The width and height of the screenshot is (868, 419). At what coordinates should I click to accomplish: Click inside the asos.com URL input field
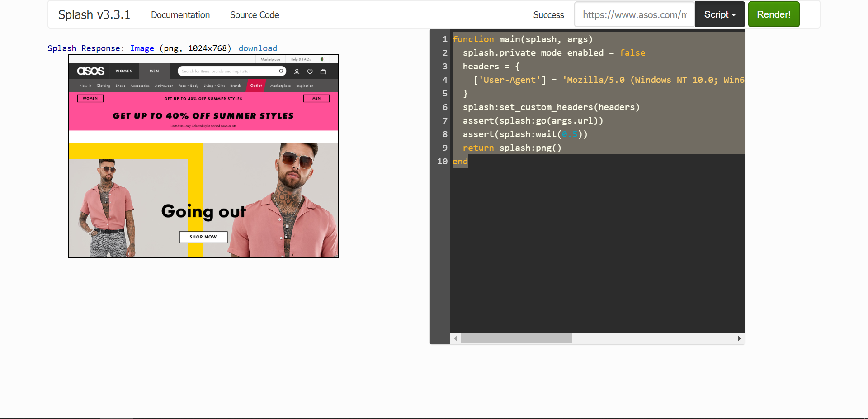634,14
